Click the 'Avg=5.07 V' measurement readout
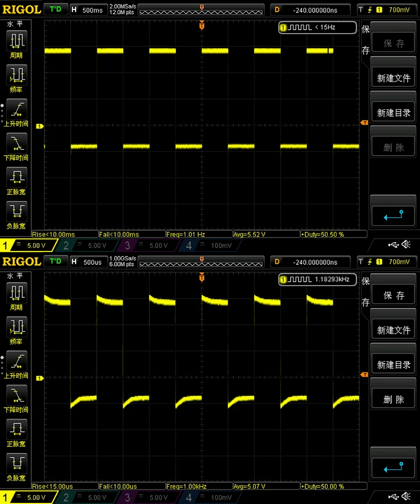This screenshot has width=420, height=504. (x=266, y=486)
